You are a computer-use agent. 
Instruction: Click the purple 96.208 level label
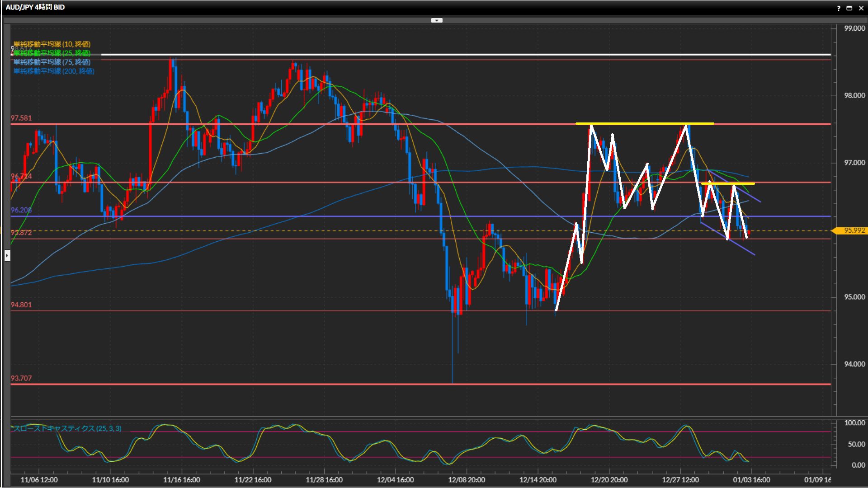pyautogui.click(x=21, y=210)
